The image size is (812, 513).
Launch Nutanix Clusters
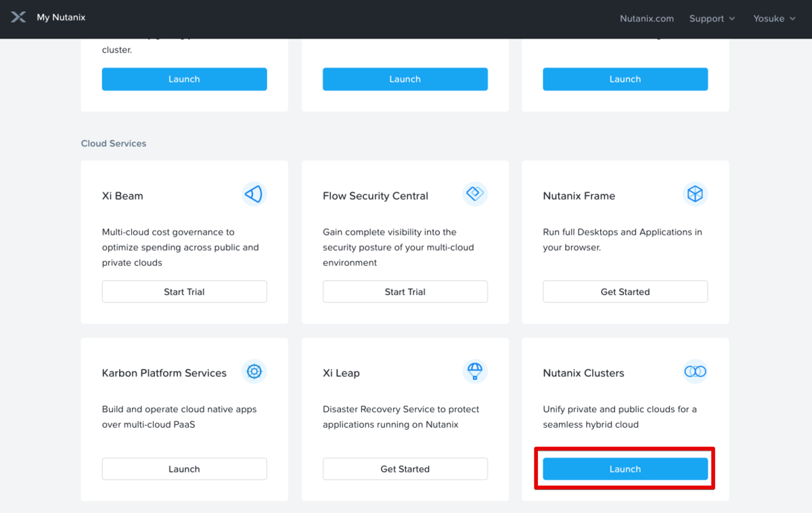(625, 469)
